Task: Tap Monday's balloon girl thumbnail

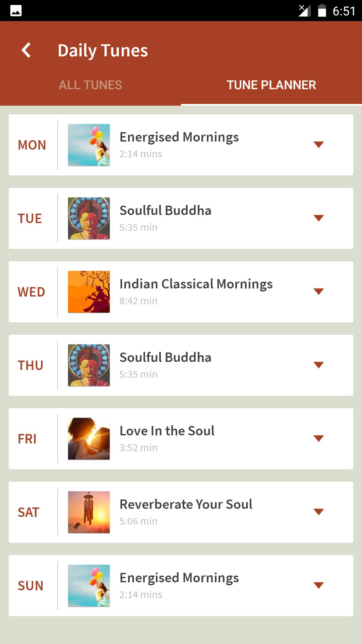Action: (89, 145)
